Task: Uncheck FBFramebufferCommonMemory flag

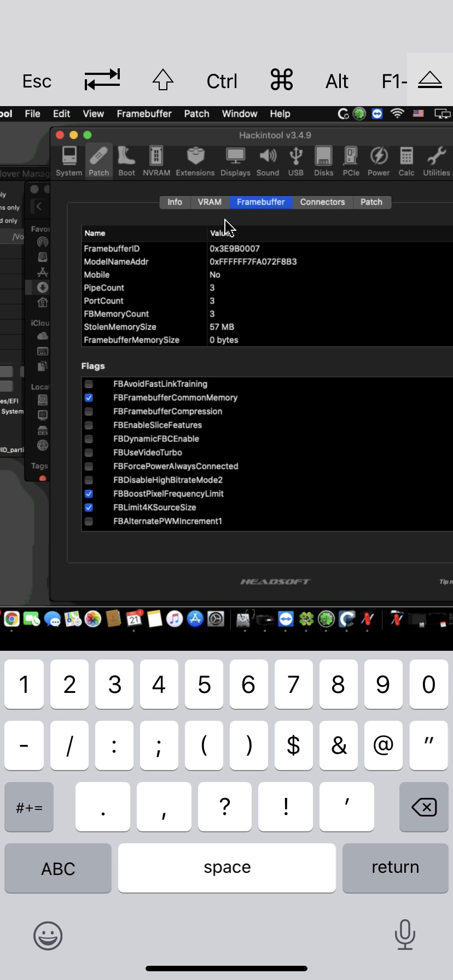Action: tap(89, 398)
